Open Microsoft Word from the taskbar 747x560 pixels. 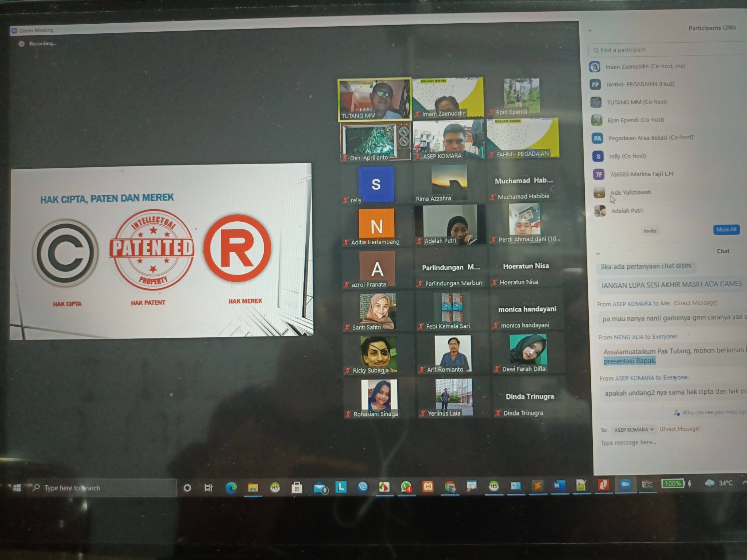pyautogui.click(x=559, y=485)
